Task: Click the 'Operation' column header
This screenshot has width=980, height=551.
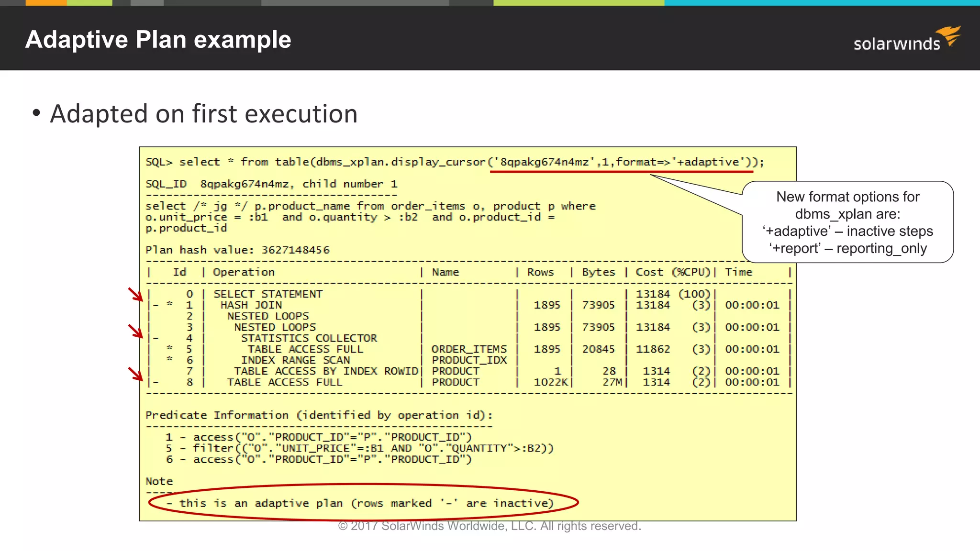Action: pyautogui.click(x=244, y=272)
